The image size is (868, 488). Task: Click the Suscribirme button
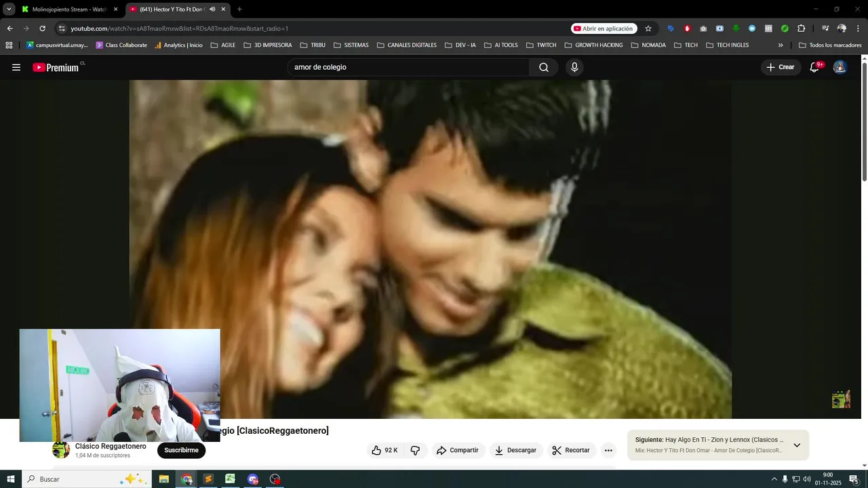point(181,450)
